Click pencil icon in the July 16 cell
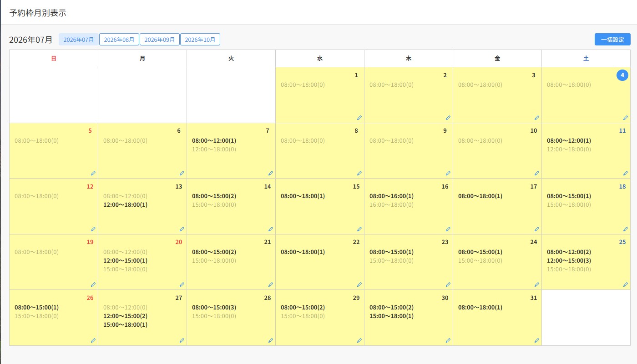Viewport: 637px width, 364px height. [x=448, y=229]
